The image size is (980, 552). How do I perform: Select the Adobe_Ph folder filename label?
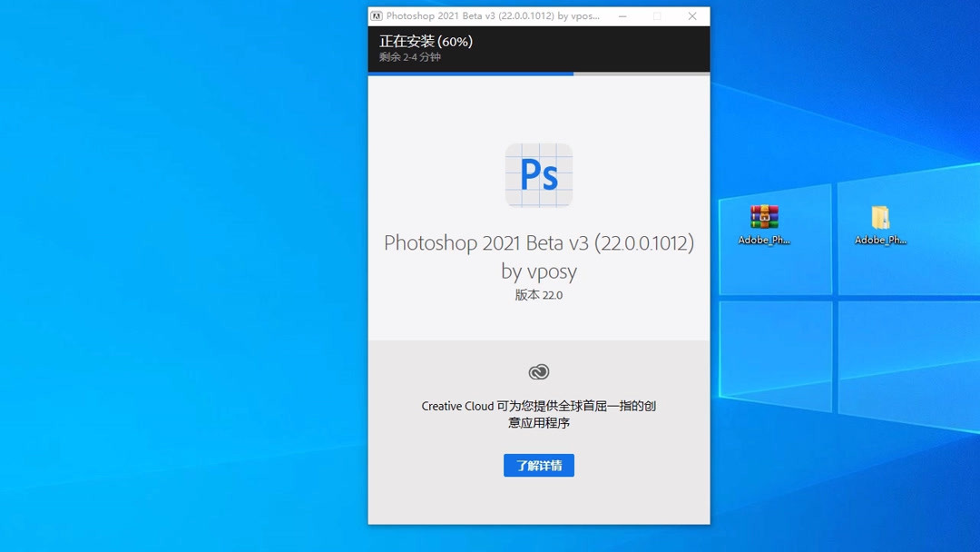[877, 240]
